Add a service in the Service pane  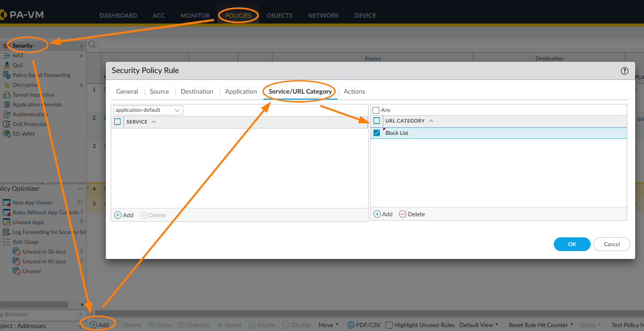click(124, 215)
